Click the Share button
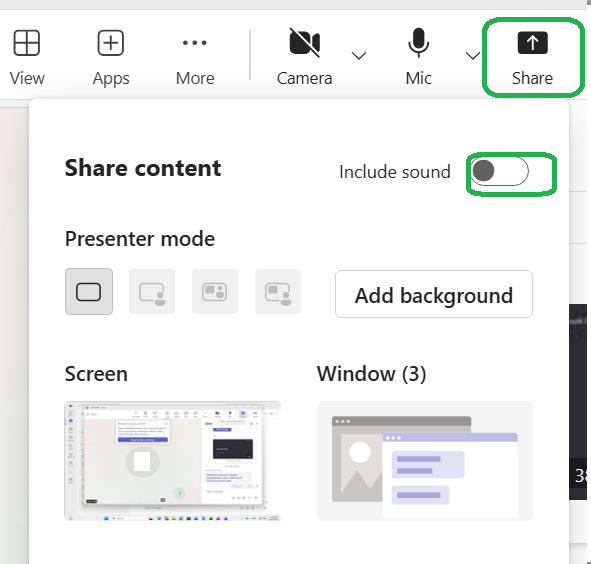Viewport: 591px width, 564px height. [x=532, y=57]
